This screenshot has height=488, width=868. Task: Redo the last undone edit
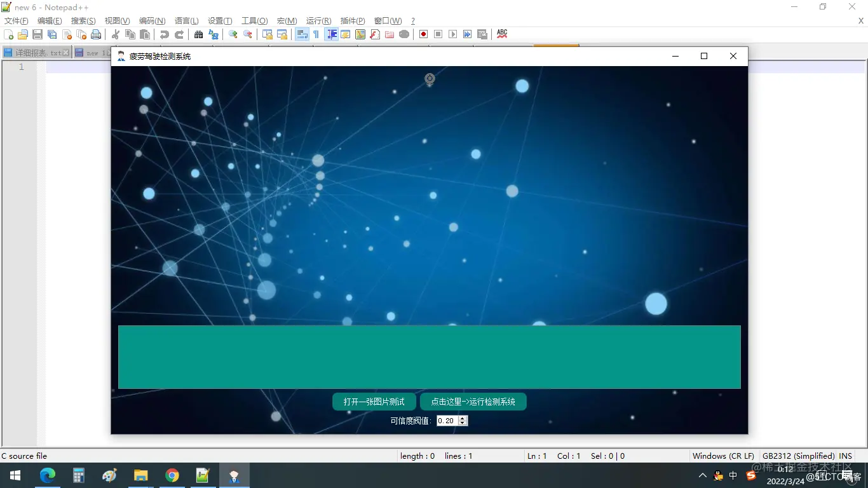point(179,34)
